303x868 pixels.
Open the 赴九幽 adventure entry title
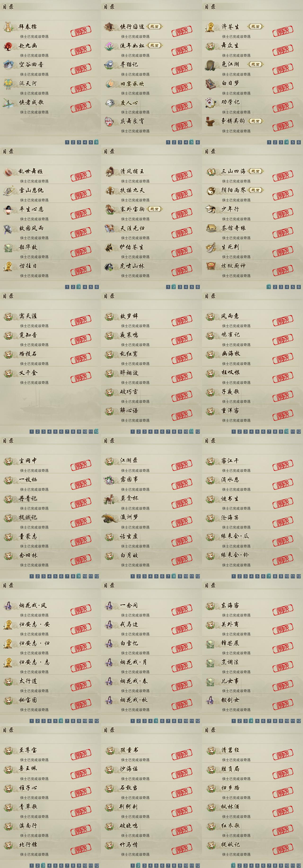click(28, 45)
